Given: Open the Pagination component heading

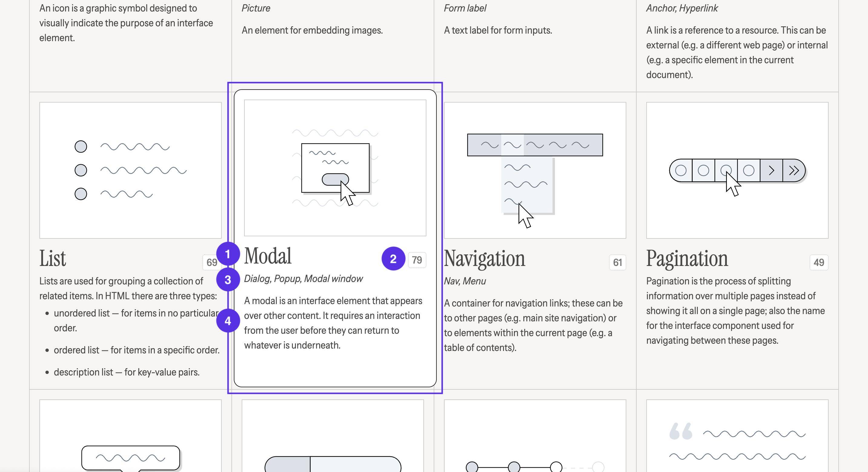Looking at the screenshot, I should pyautogui.click(x=687, y=259).
